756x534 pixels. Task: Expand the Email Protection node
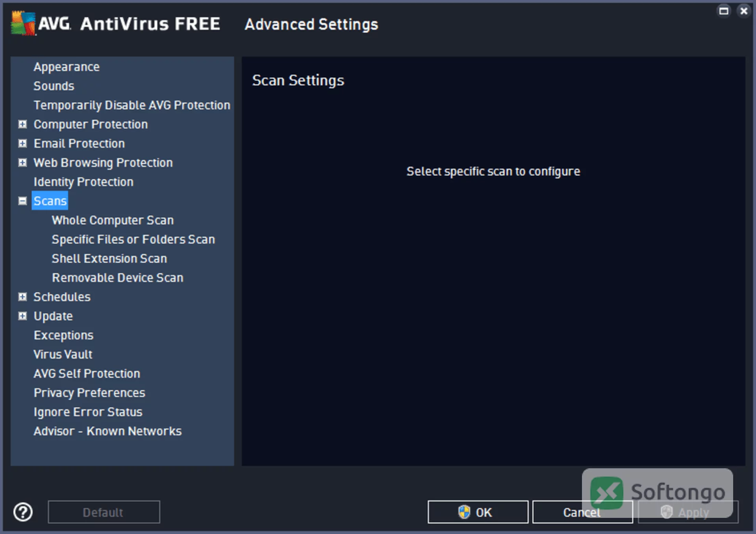click(x=23, y=143)
